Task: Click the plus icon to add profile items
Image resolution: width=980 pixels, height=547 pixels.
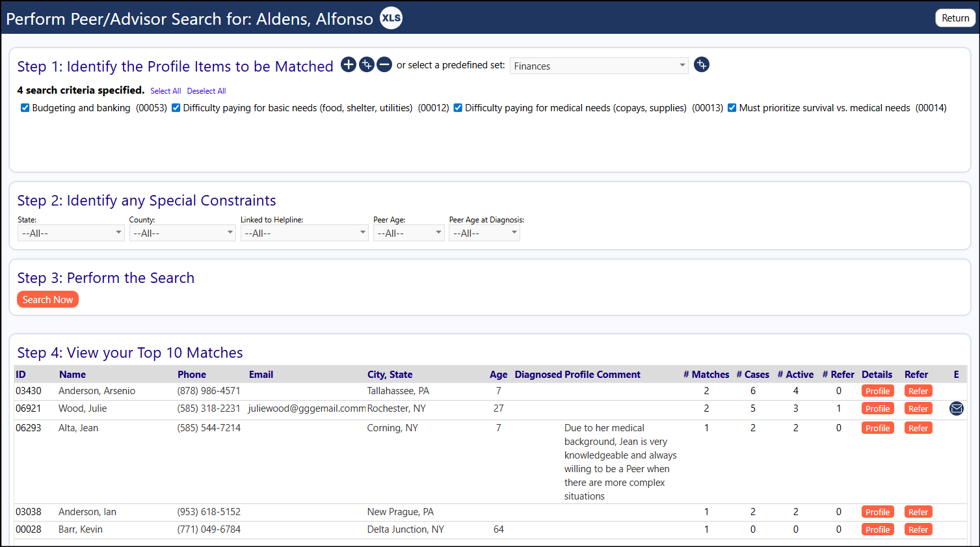Action: 349,64
